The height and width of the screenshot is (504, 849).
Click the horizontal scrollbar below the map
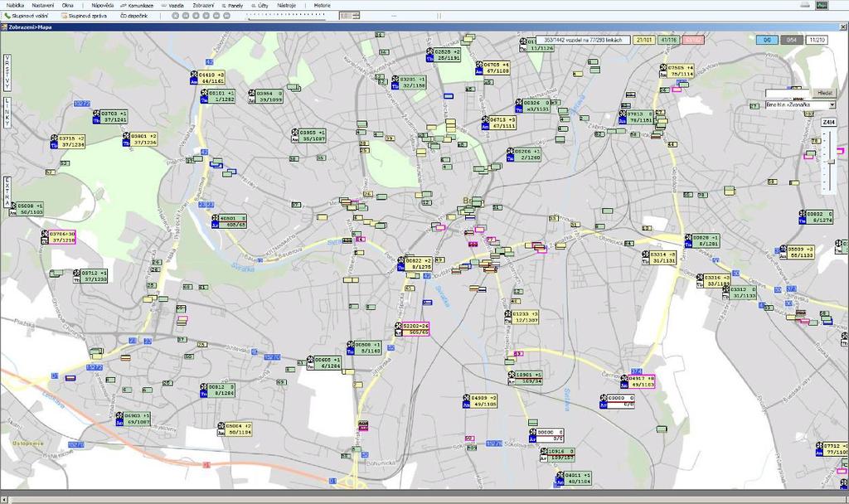(424, 500)
